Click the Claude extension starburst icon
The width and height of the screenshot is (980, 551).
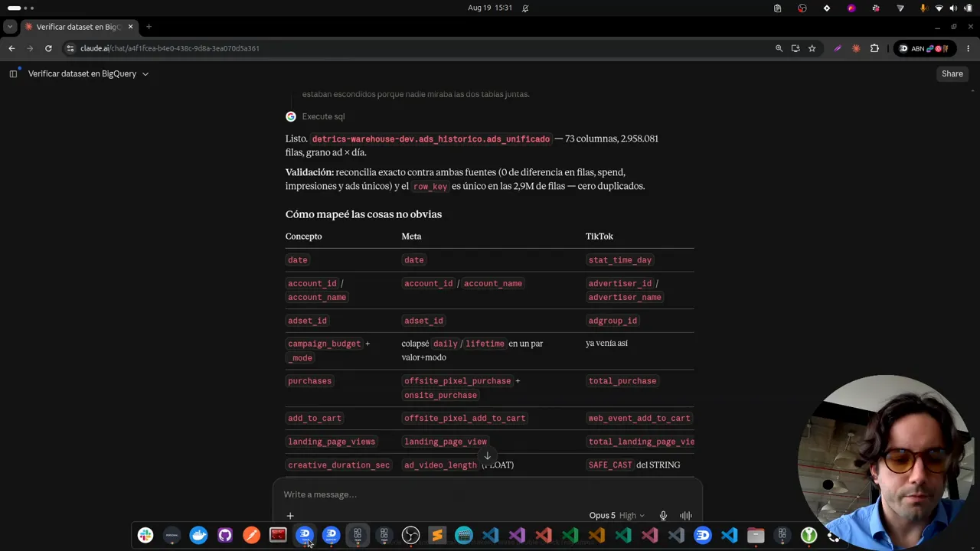click(x=856, y=48)
